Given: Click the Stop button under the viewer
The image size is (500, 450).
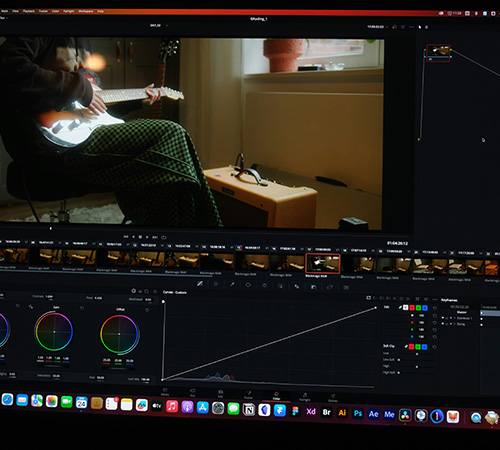Looking at the screenshot, I should click(140, 237).
